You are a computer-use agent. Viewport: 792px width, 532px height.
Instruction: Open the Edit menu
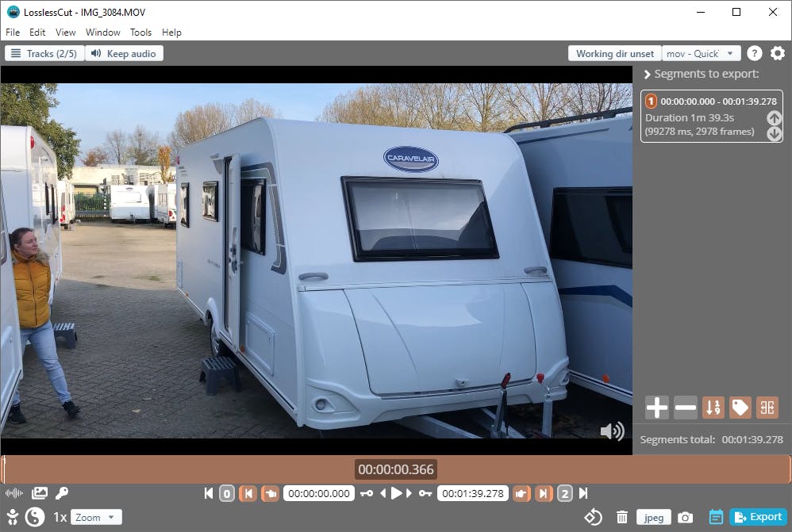click(x=37, y=33)
